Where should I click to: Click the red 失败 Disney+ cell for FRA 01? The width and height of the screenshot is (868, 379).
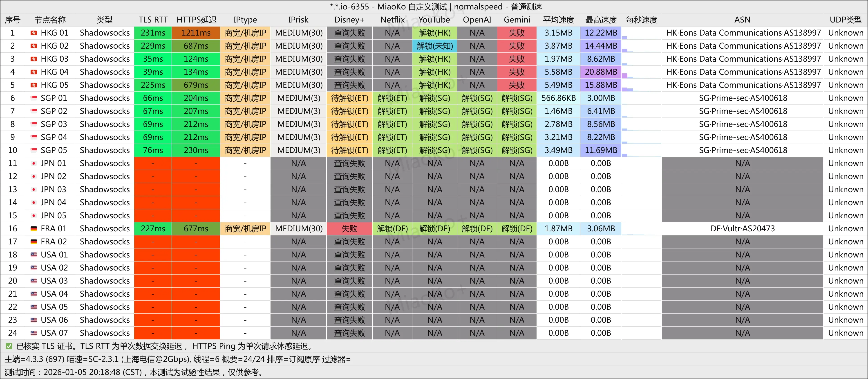[349, 229]
